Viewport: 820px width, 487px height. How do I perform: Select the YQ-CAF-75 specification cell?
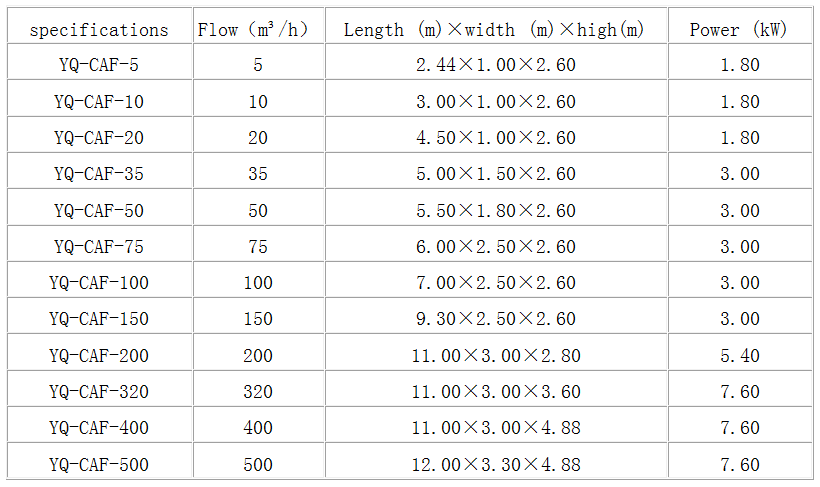99,247
